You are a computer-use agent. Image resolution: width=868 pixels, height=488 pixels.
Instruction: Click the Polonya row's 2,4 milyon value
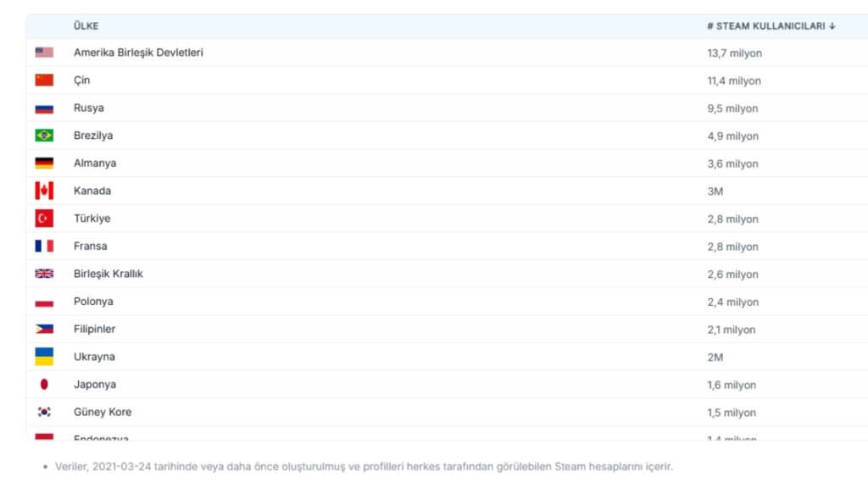(732, 302)
